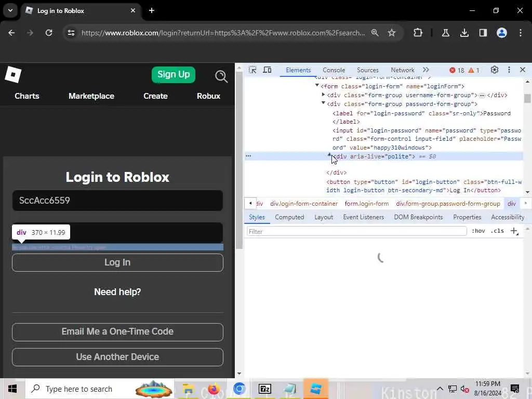Open the Extensions puzzle icon
This screenshot has width=532, height=399.
(418, 33)
